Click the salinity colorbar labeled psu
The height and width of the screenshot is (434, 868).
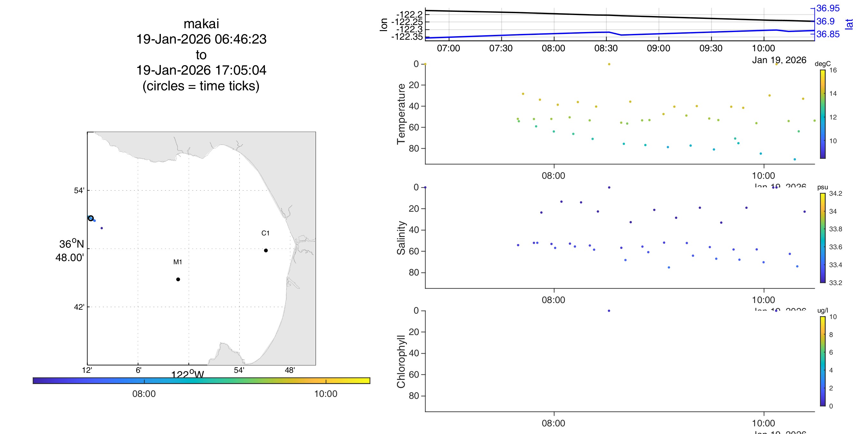823,238
